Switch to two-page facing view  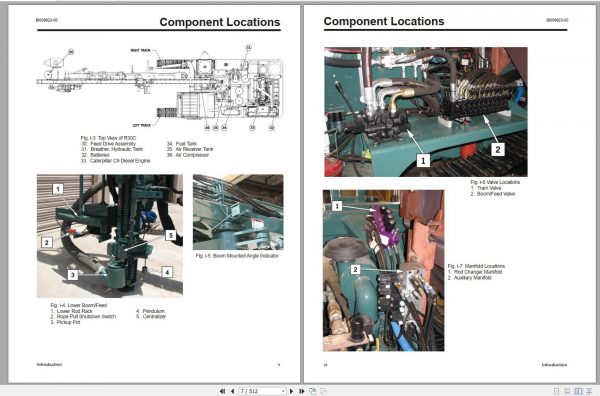point(578,391)
